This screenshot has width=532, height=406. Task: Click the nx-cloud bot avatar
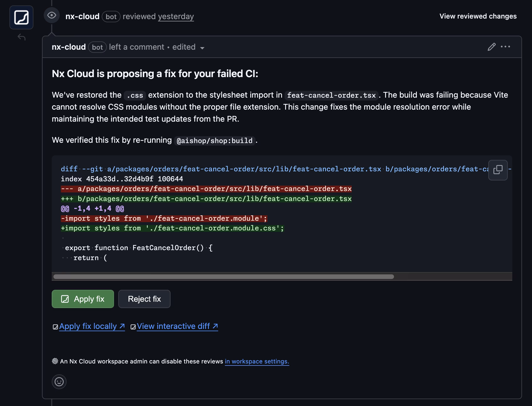21,17
